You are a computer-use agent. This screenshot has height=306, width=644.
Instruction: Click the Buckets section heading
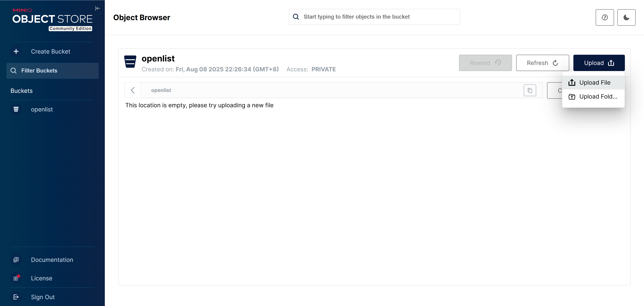21,91
